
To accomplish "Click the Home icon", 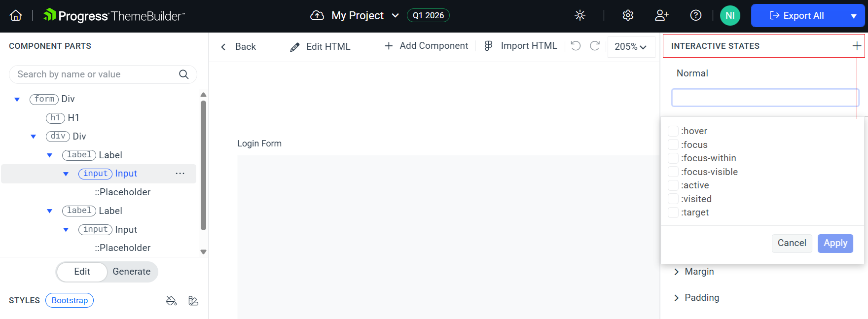I will point(15,15).
